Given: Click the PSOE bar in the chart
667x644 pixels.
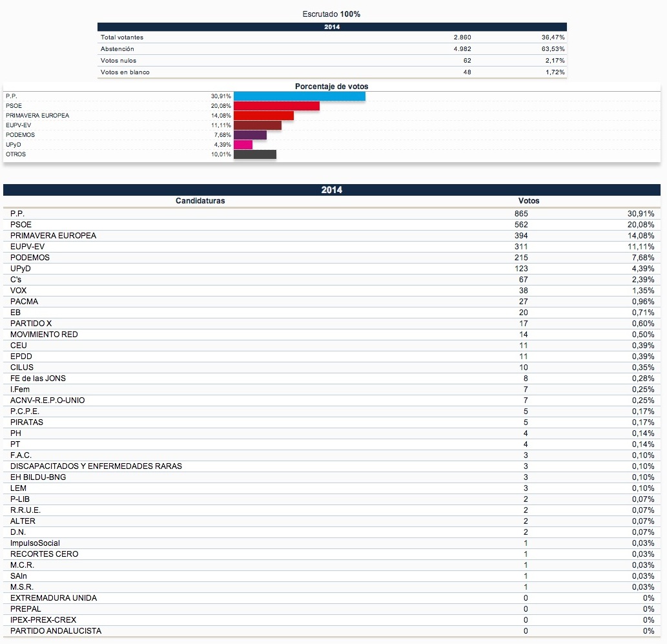Looking at the screenshot, I should [276, 106].
